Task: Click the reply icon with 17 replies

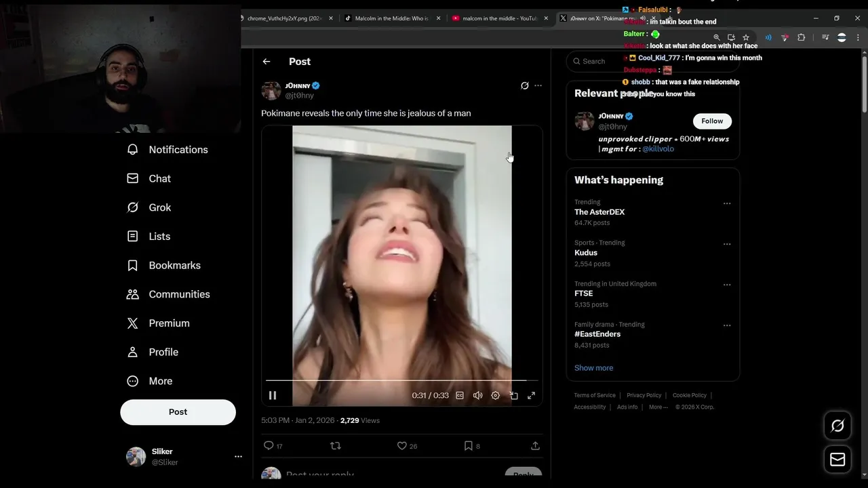Action: tap(269, 446)
